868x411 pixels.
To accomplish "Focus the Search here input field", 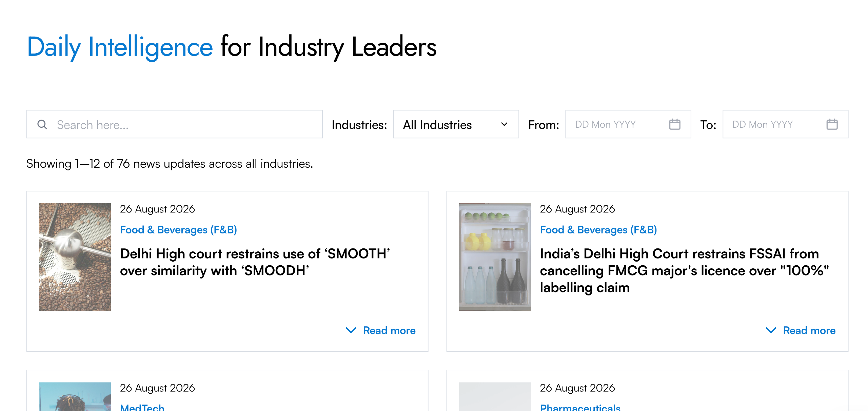I will (174, 124).
